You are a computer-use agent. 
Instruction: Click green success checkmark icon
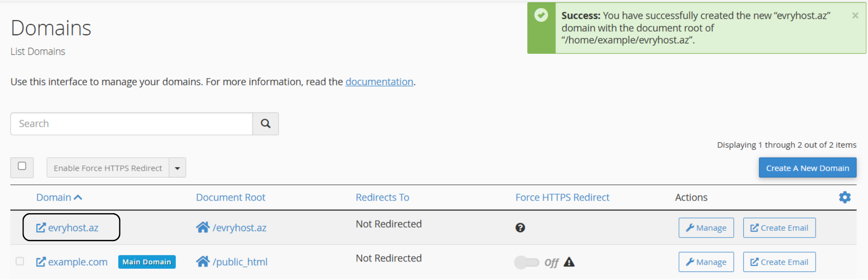[x=541, y=16]
